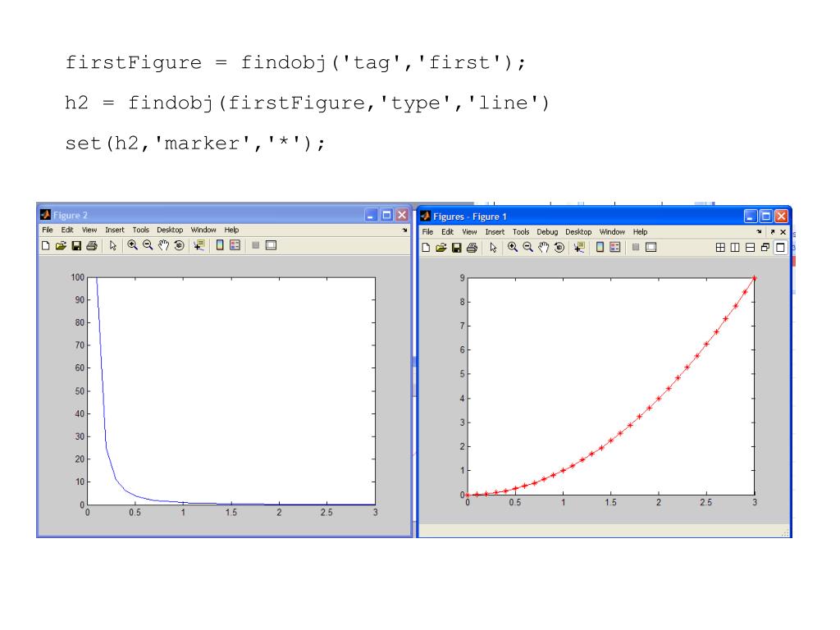Open Edit menu in Figure 2
Image resolution: width=840 pixels, height=630 pixels.
point(67,230)
